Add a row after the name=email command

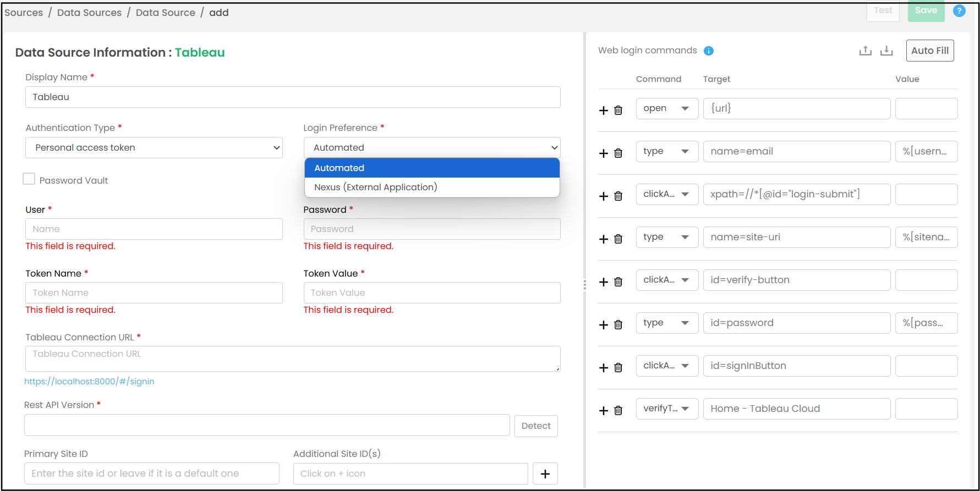(x=604, y=153)
